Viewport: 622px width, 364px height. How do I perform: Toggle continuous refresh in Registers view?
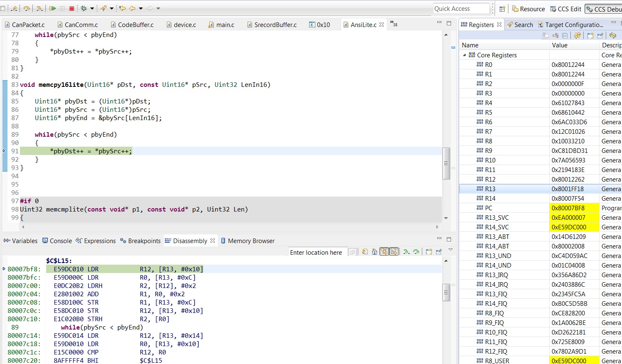[x=577, y=35]
